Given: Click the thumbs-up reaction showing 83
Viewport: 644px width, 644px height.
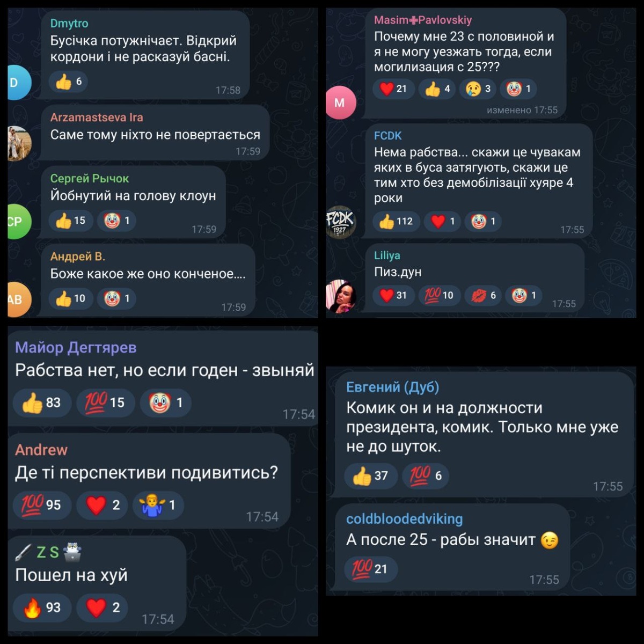Looking at the screenshot, I should (x=42, y=402).
